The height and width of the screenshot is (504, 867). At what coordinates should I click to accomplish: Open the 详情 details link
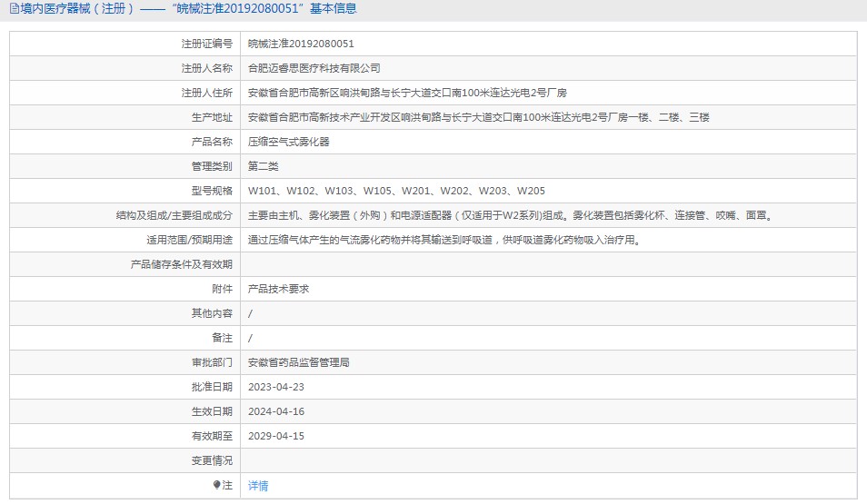click(x=258, y=486)
